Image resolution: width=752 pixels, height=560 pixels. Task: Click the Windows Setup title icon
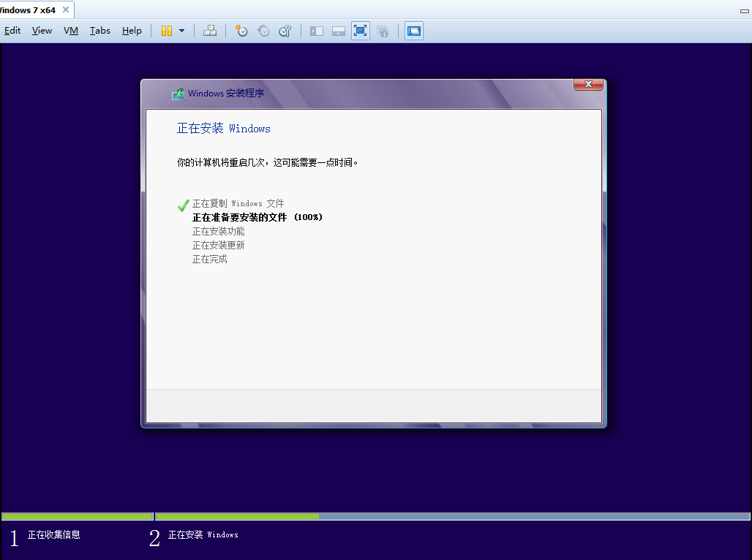click(178, 94)
